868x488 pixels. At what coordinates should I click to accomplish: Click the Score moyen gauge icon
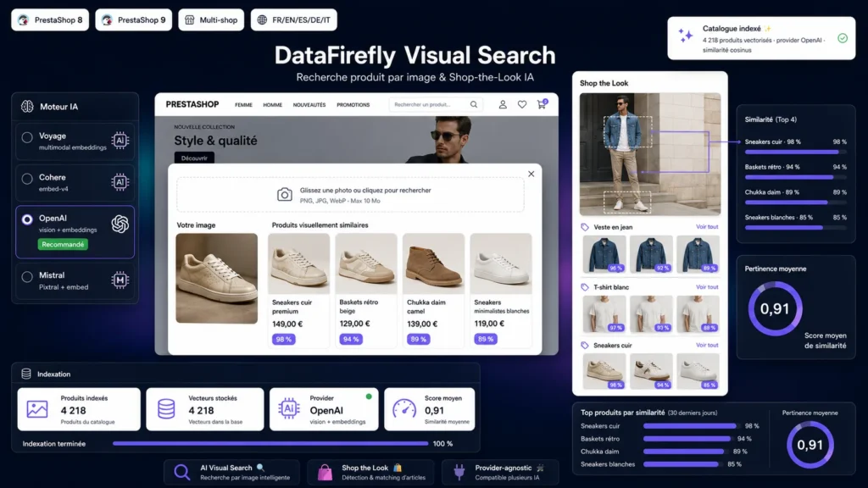pos(404,409)
